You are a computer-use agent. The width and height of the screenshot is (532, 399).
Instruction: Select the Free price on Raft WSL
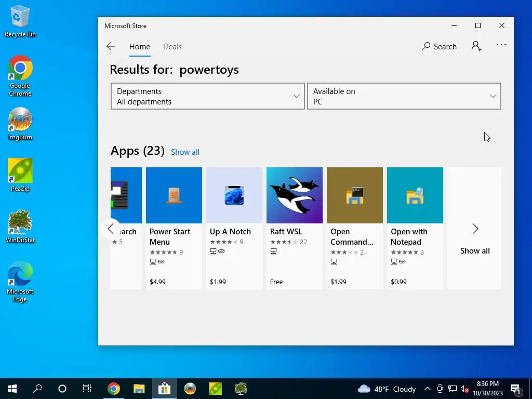point(276,282)
